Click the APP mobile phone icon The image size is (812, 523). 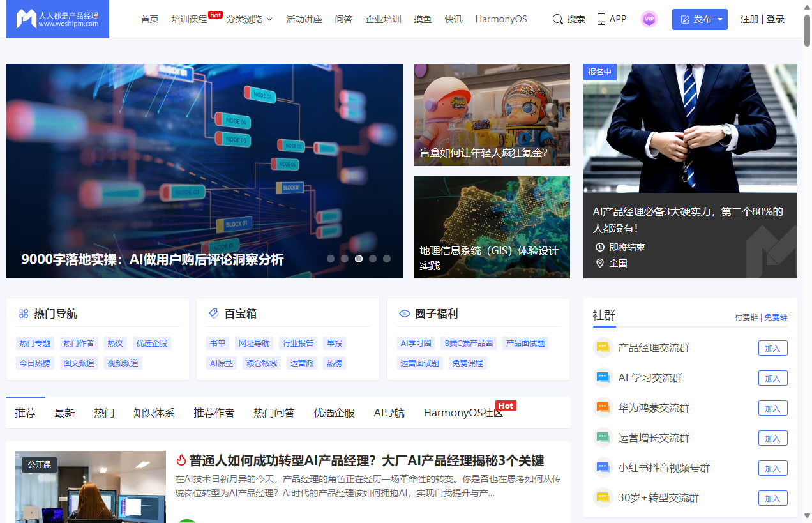(601, 19)
